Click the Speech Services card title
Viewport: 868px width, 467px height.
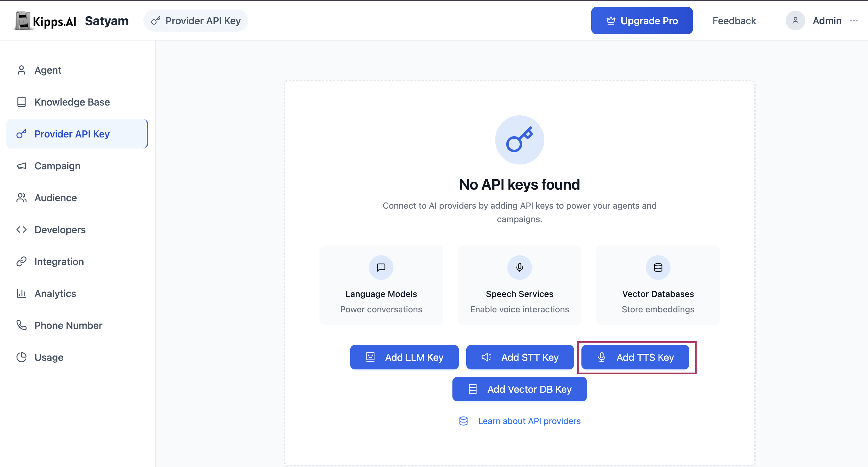tap(519, 294)
